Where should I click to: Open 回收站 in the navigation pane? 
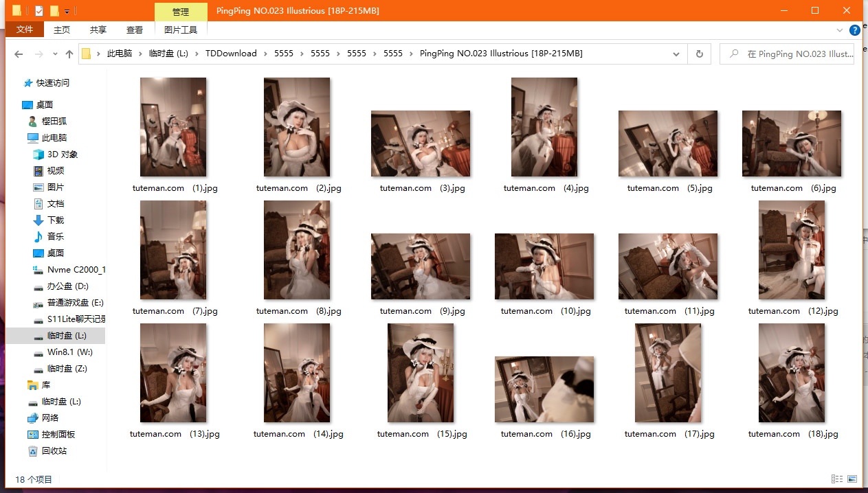point(54,451)
